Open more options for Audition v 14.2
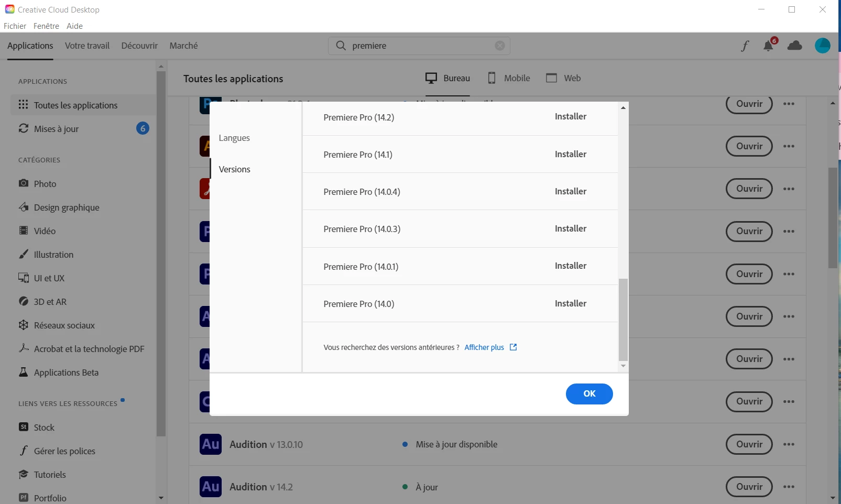 coord(789,487)
